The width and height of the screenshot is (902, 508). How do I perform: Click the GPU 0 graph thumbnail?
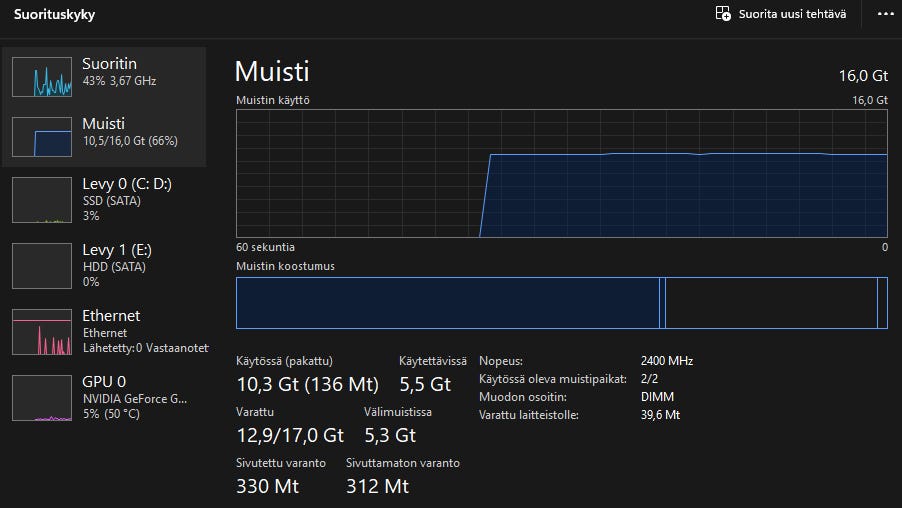point(42,397)
